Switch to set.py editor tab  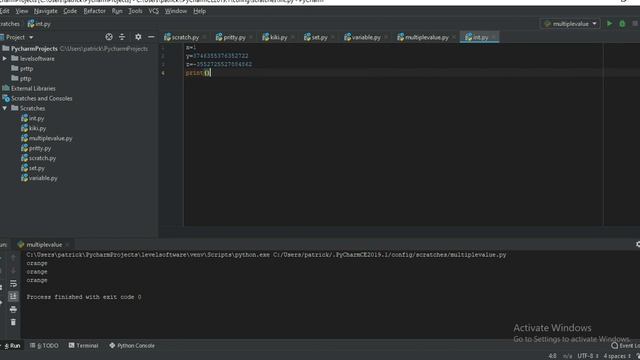[319, 37]
